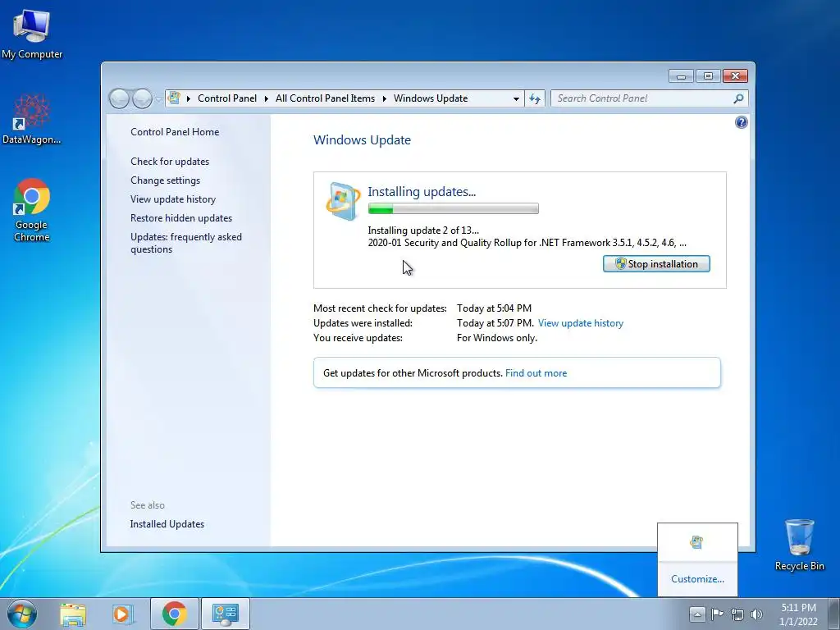The height and width of the screenshot is (630, 840).
Task: Maximize the Windows Update window
Action: coord(708,76)
